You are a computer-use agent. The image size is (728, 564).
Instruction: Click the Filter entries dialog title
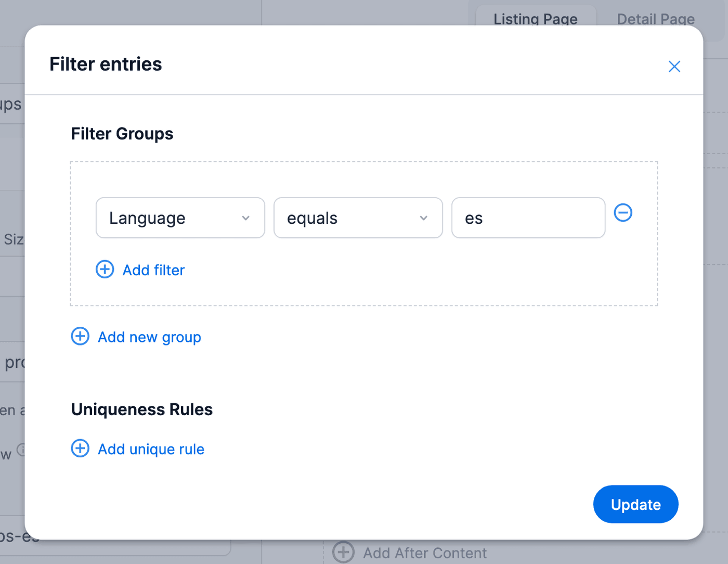pyautogui.click(x=106, y=64)
